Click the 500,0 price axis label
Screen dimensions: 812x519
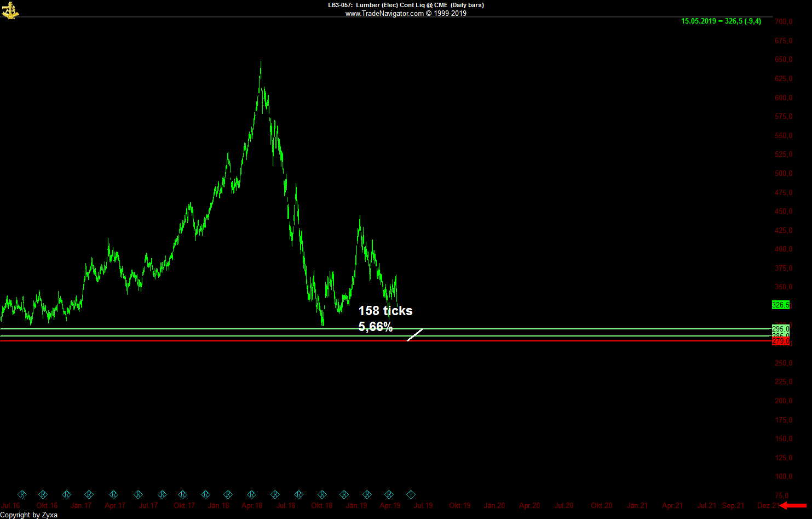(x=784, y=173)
